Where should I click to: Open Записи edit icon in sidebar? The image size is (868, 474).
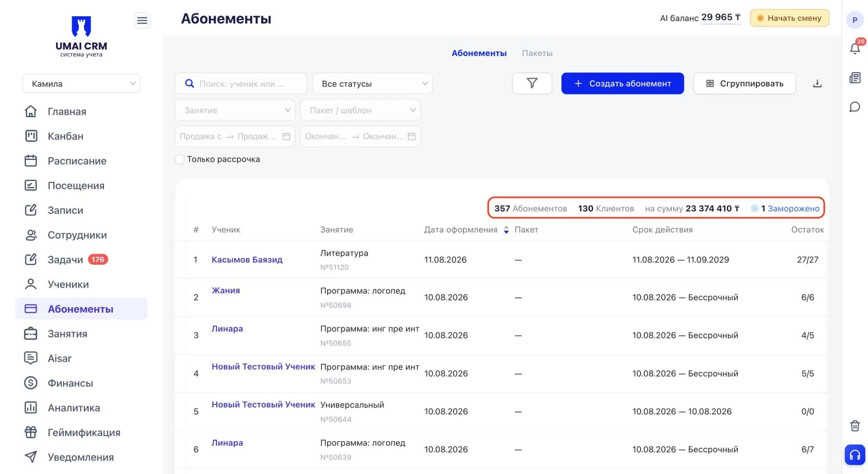[x=31, y=210]
